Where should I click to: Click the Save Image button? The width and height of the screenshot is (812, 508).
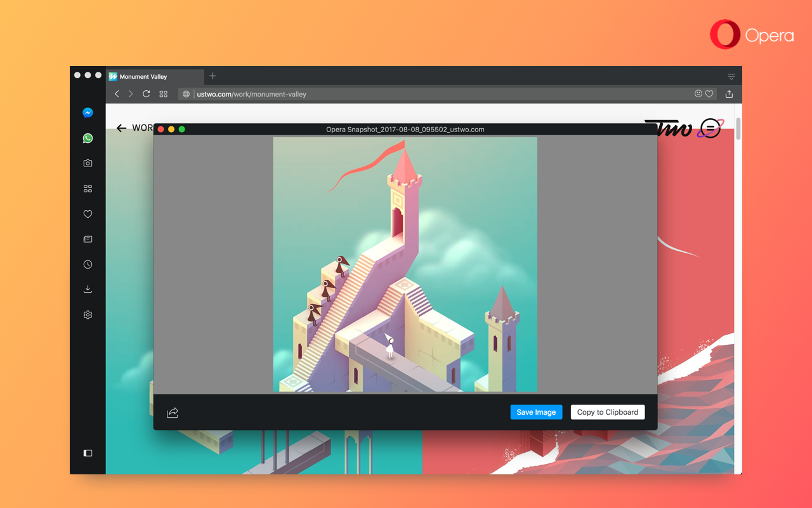coord(536,412)
